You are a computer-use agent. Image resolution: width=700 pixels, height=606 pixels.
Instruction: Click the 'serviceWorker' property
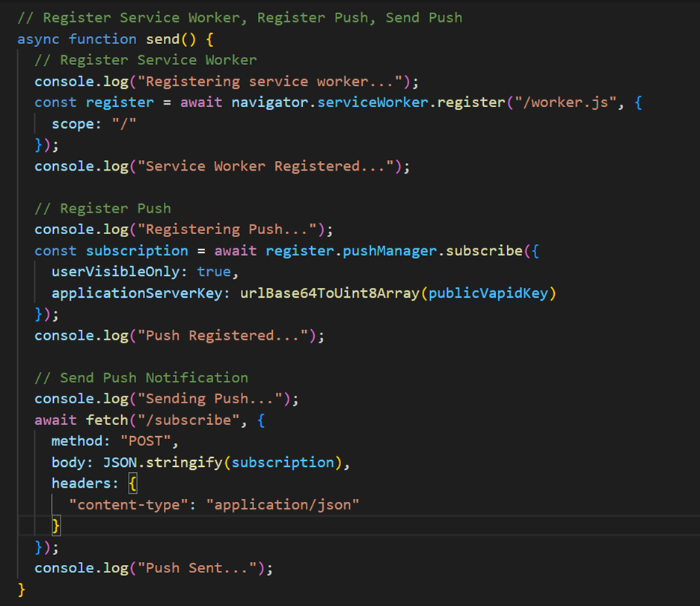(372, 102)
